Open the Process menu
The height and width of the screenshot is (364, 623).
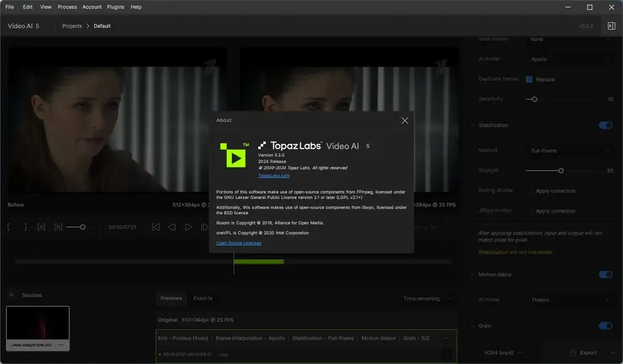(x=67, y=7)
